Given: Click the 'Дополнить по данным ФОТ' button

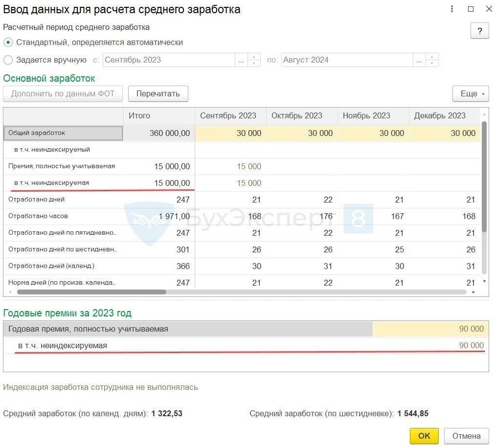Looking at the screenshot, I should coord(63,94).
